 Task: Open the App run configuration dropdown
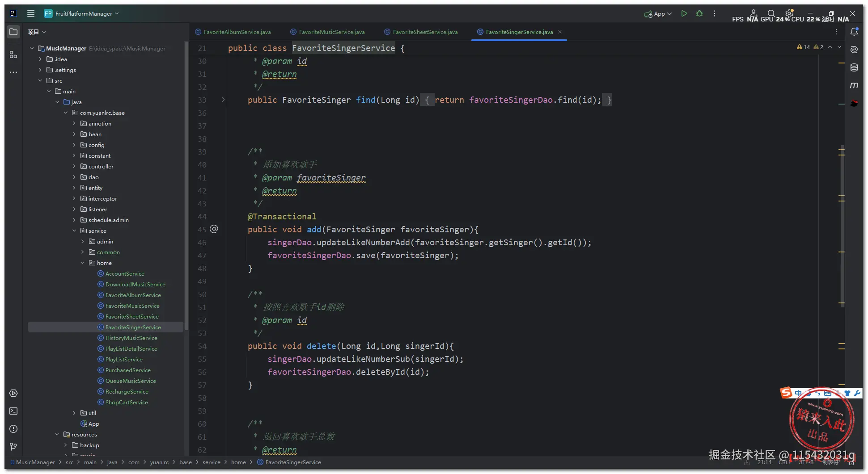(658, 14)
